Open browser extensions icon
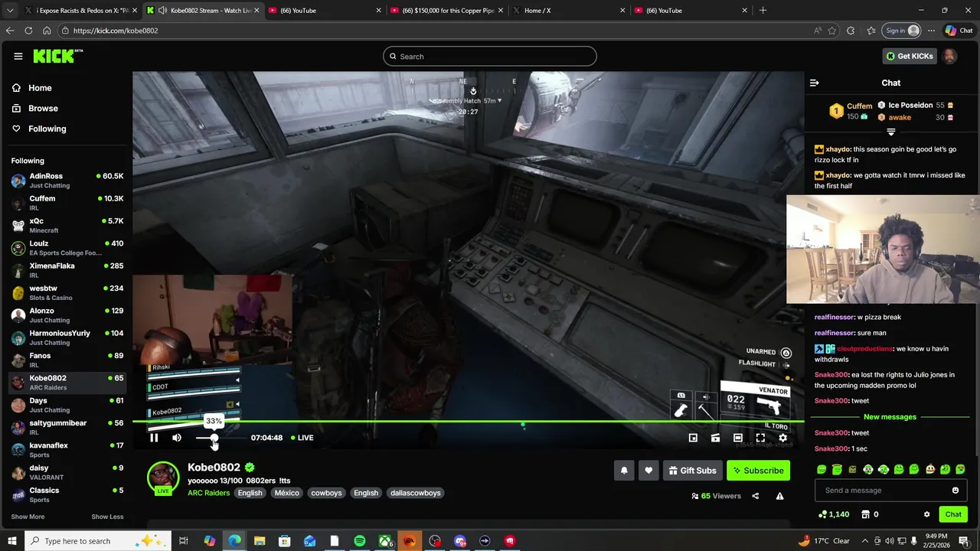Image resolution: width=980 pixels, height=551 pixels. pyautogui.click(x=851, y=31)
